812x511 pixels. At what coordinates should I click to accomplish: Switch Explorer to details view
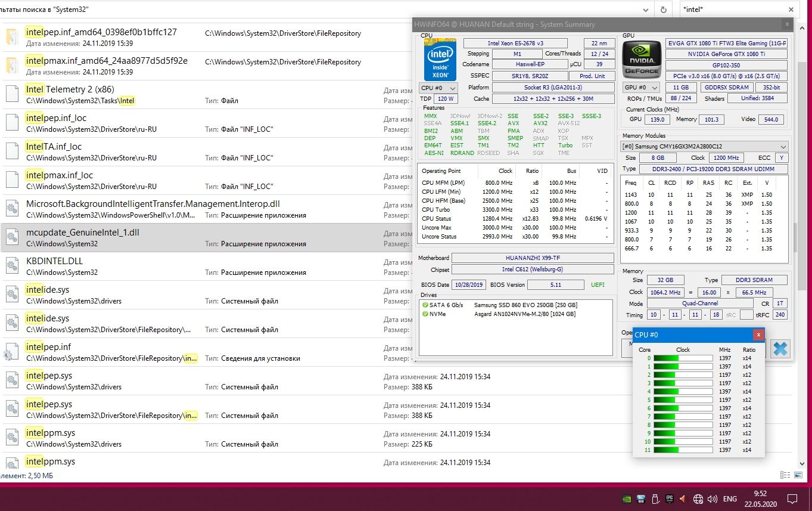[785, 475]
